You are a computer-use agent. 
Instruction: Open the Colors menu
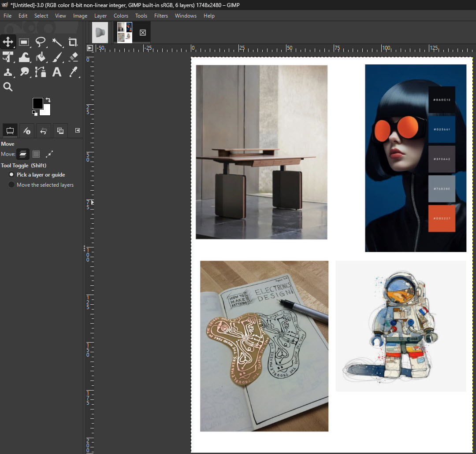(121, 15)
